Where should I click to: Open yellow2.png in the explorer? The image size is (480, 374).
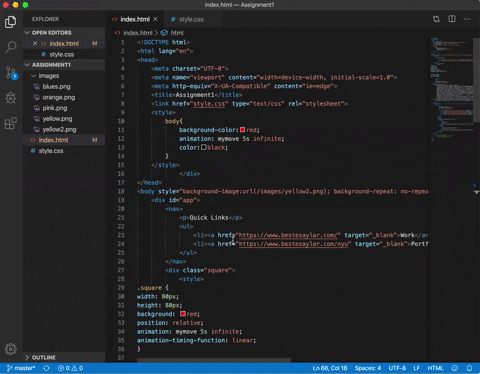[59, 129]
